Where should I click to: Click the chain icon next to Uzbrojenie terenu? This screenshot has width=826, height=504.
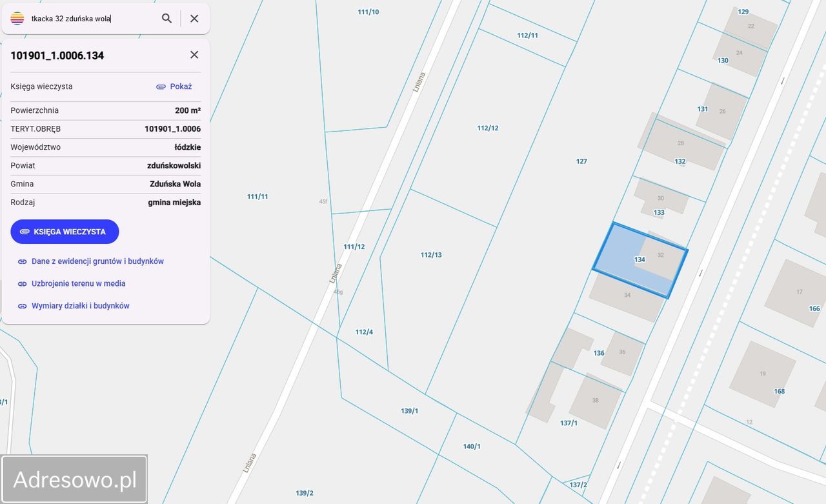coord(22,284)
